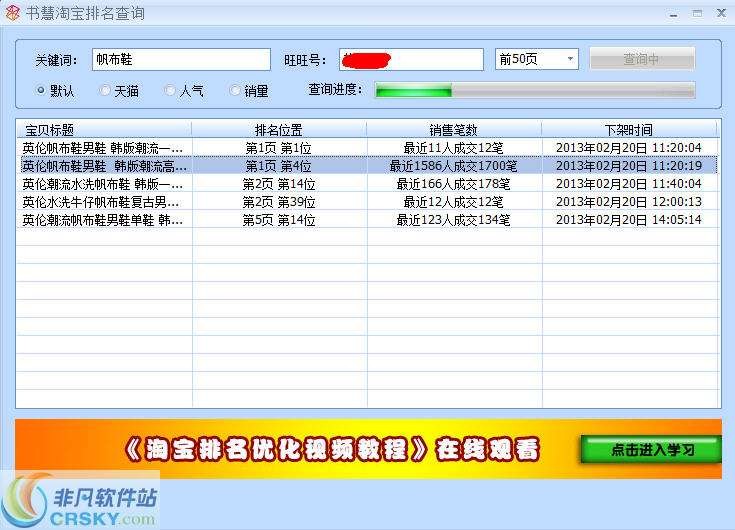The height and width of the screenshot is (530, 735).
Task: Click the time 2013年02月20日 11:20:19
Action: coord(629,166)
